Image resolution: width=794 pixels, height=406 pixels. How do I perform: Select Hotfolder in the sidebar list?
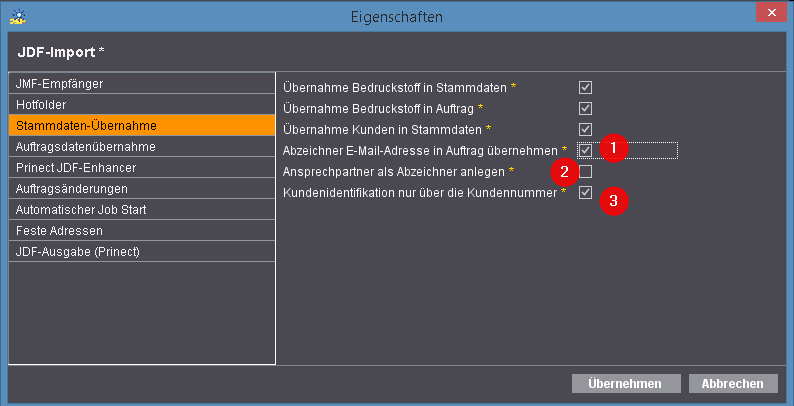pyautogui.click(x=142, y=105)
